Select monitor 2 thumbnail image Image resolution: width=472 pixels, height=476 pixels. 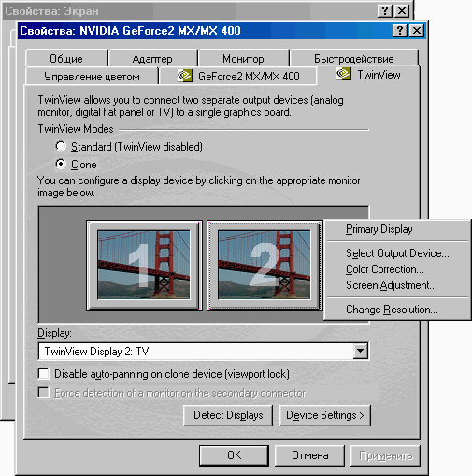pos(265,265)
